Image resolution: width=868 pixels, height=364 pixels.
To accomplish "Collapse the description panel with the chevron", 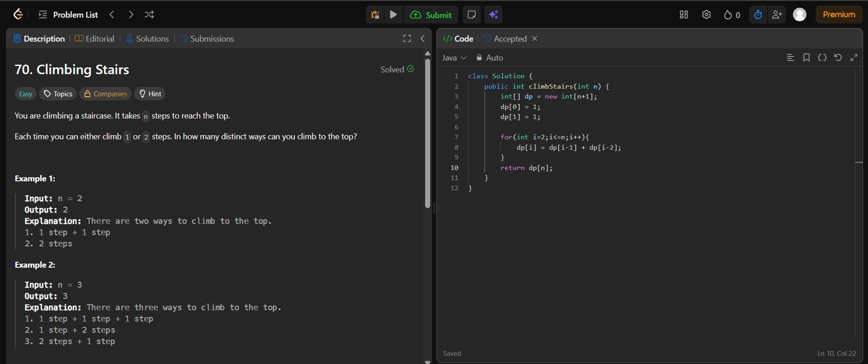I will [x=422, y=38].
